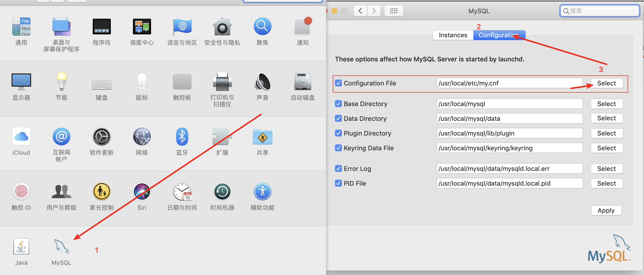Edit the Data Directory path field

click(510, 118)
